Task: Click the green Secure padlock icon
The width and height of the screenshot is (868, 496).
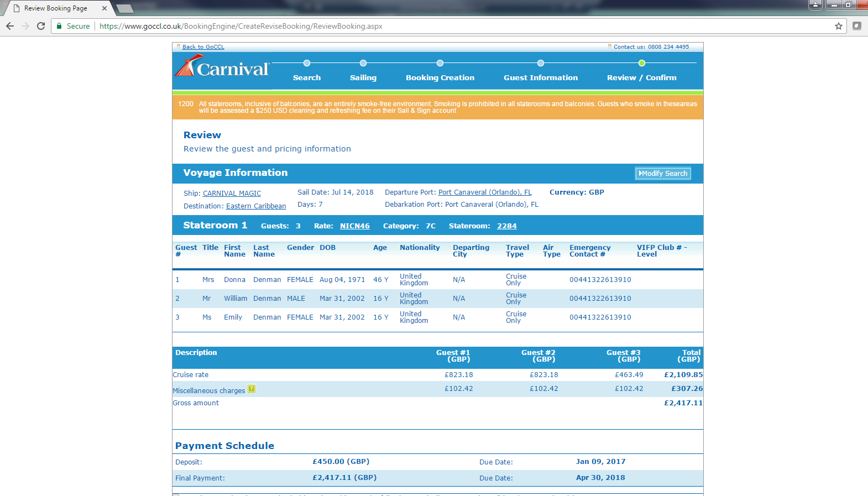Action: [59, 26]
